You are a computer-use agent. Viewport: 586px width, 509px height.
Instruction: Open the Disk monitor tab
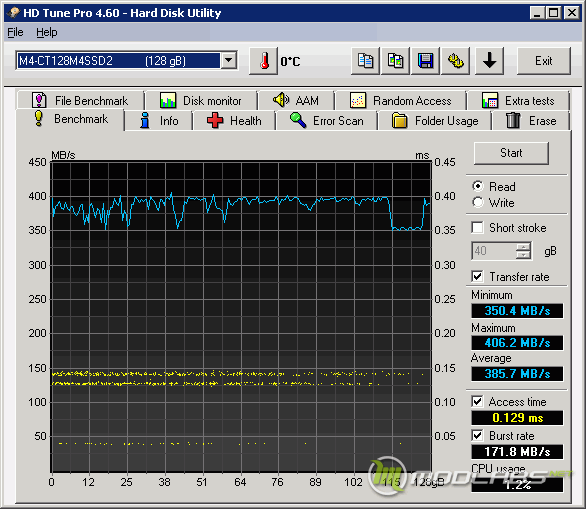tap(201, 100)
